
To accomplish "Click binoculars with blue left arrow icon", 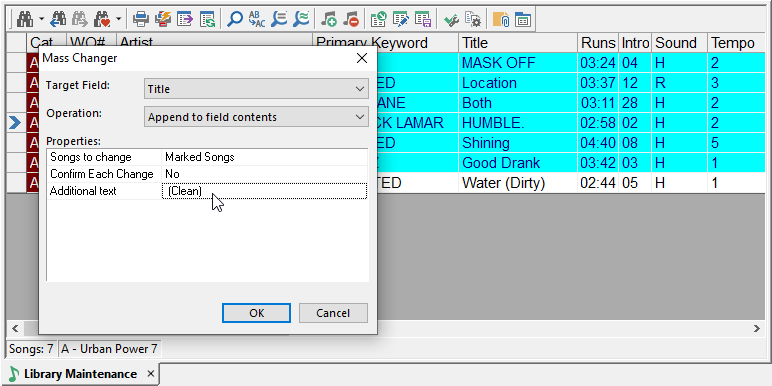I will click(x=59, y=20).
